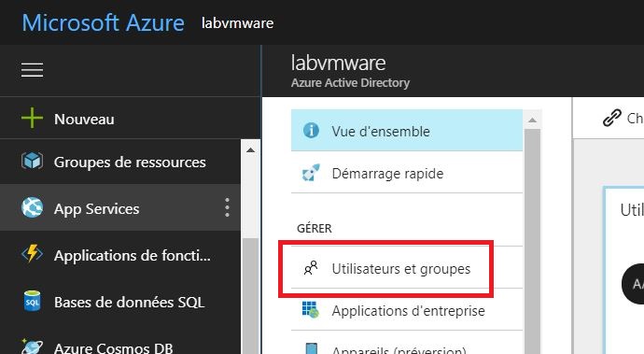Click the GÉRER section heading
This screenshot has width=644, height=354.
click(315, 228)
